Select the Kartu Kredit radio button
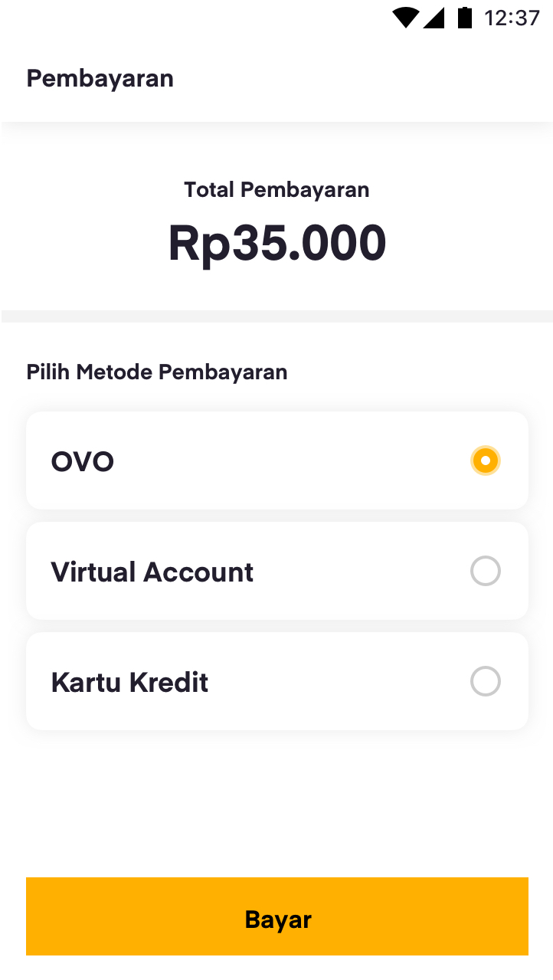This screenshot has width=553, height=980. [x=485, y=681]
